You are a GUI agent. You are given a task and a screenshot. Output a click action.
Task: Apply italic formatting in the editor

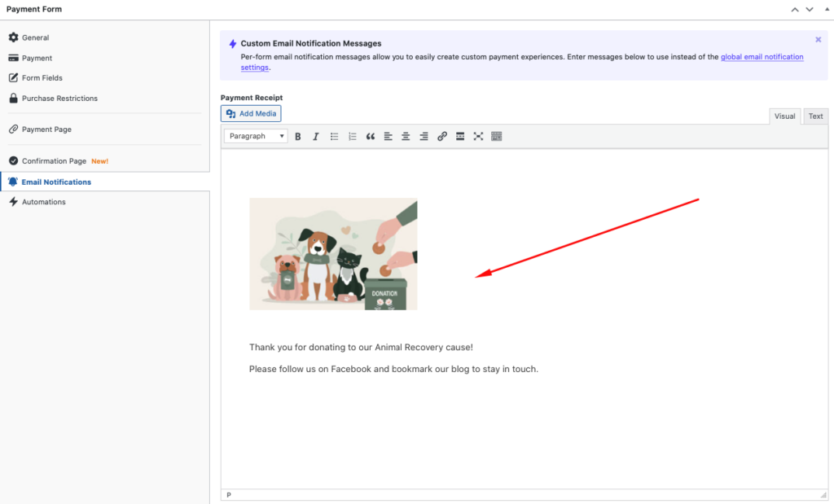click(x=316, y=137)
